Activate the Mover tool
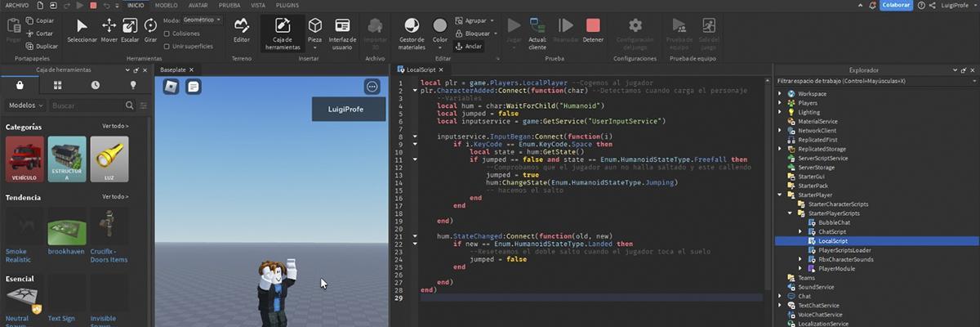980x327 pixels. [109, 31]
